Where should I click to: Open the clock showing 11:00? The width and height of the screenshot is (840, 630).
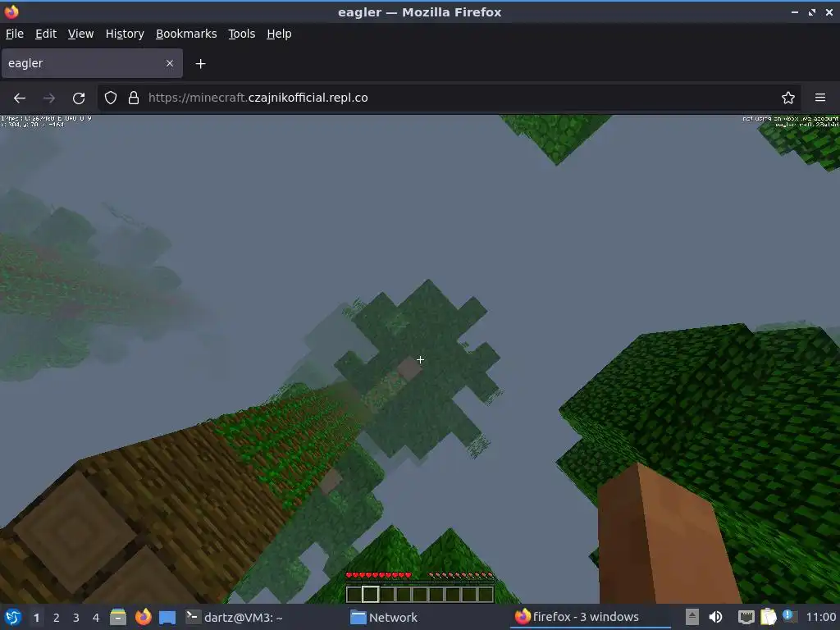pyautogui.click(x=820, y=617)
